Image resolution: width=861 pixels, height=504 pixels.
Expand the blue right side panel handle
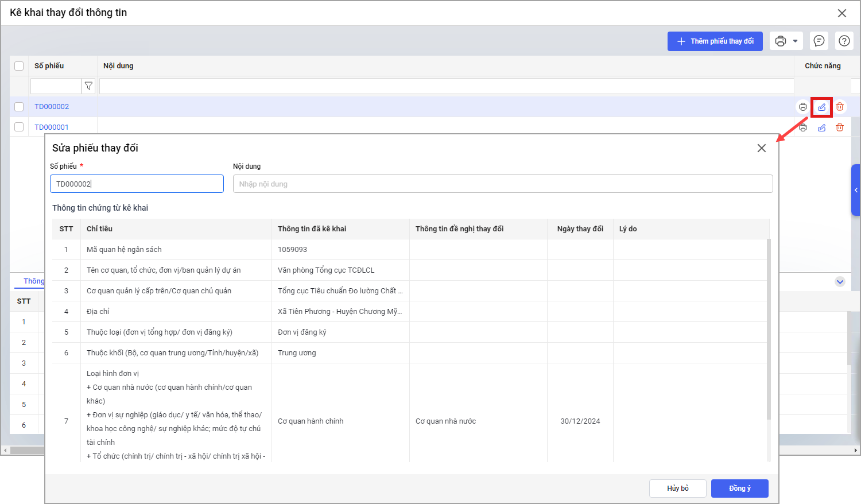(855, 190)
